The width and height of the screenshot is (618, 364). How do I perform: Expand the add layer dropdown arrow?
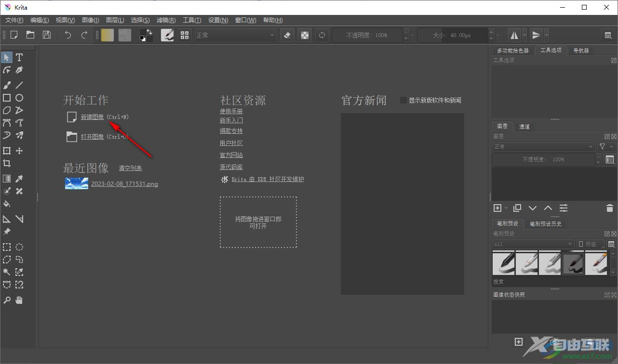coord(506,208)
